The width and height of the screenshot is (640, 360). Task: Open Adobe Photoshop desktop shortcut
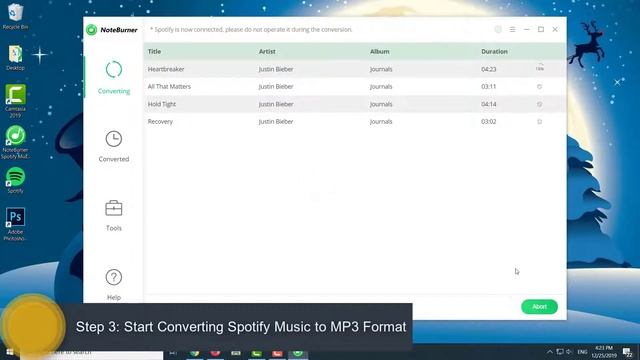tap(16, 224)
